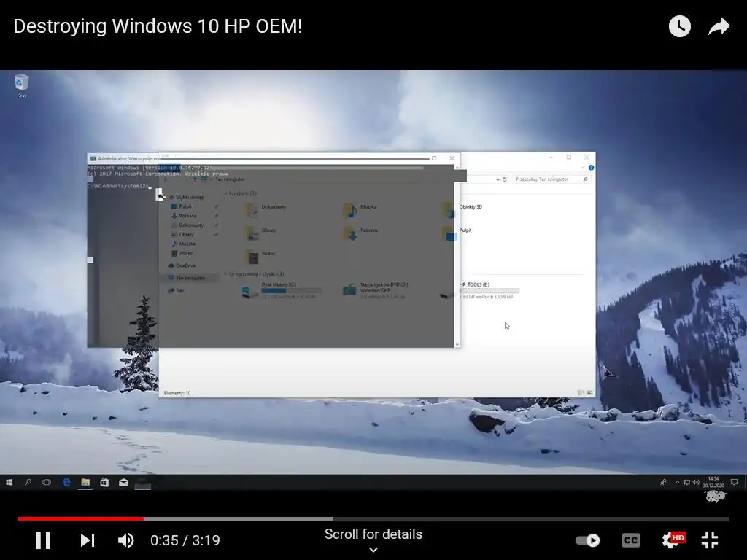The height and width of the screenshot is (560, 747).
Task: Select Muzyka folder in Foldery group
Action: click(x=360, y=210)
